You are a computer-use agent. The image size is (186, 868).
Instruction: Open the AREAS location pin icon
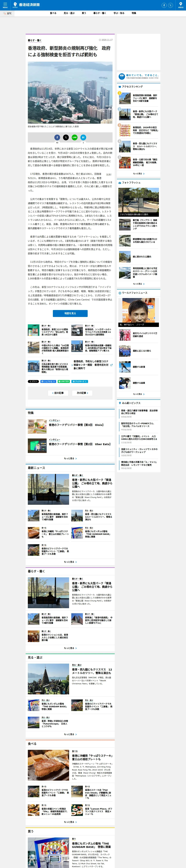pos(181,5)
